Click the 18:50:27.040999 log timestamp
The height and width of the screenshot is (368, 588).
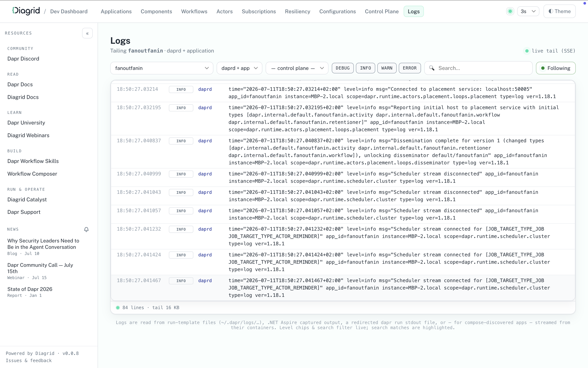[x=139, y=174]
